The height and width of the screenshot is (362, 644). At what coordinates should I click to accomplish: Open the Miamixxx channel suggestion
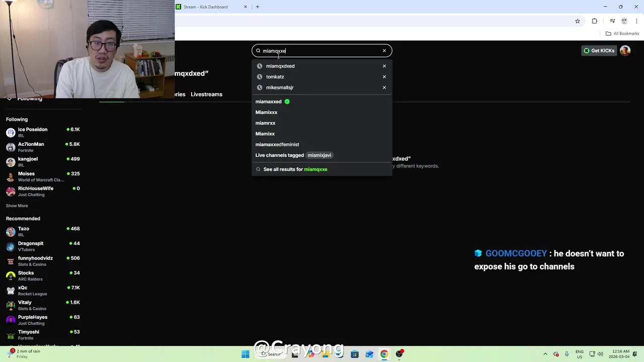tap(322, 112)
